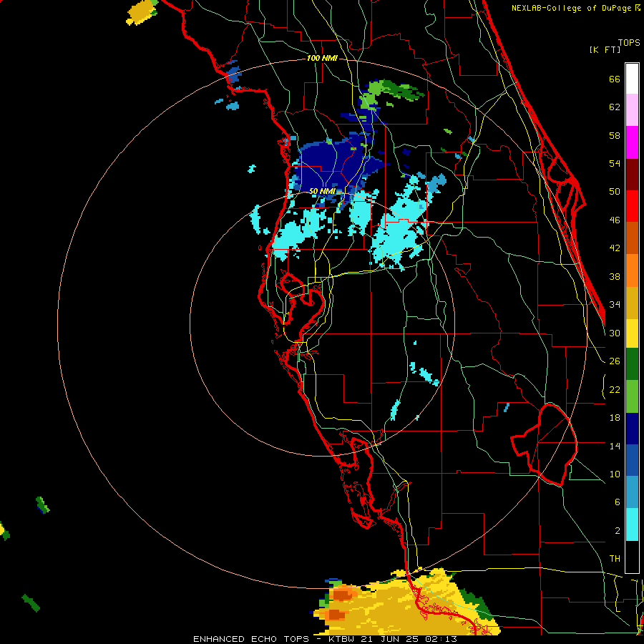Click the gold 34 kft legend swatch

point(632,303)
